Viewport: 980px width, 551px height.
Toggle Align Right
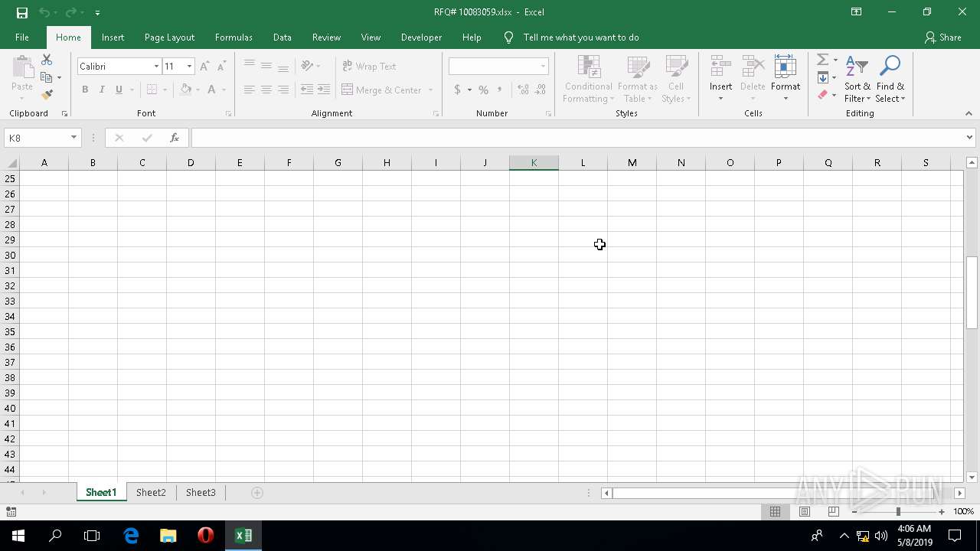[x=283, y=90]
